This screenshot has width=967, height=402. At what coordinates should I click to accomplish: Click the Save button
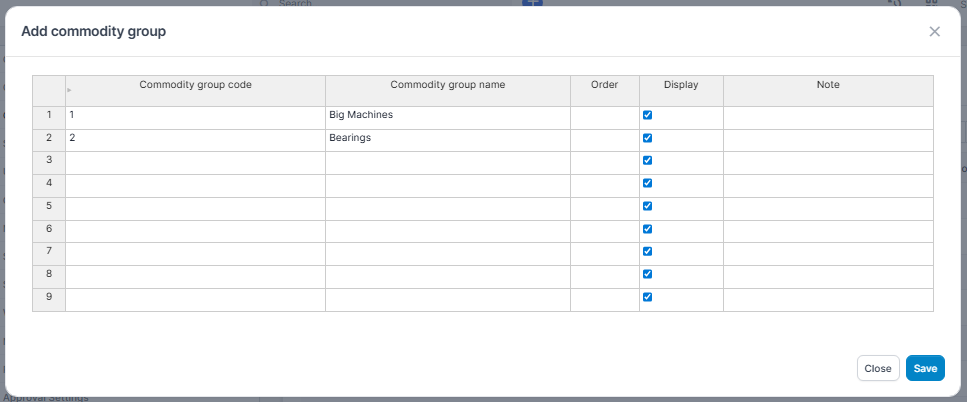(x=924, y=368)
